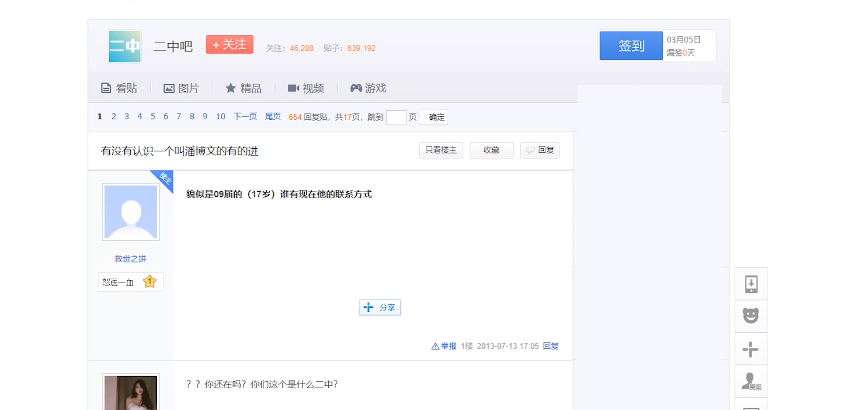Click the person silhouette sidebar icon
Viewport: 852px width, 410px height.
[x=751, y=381]
